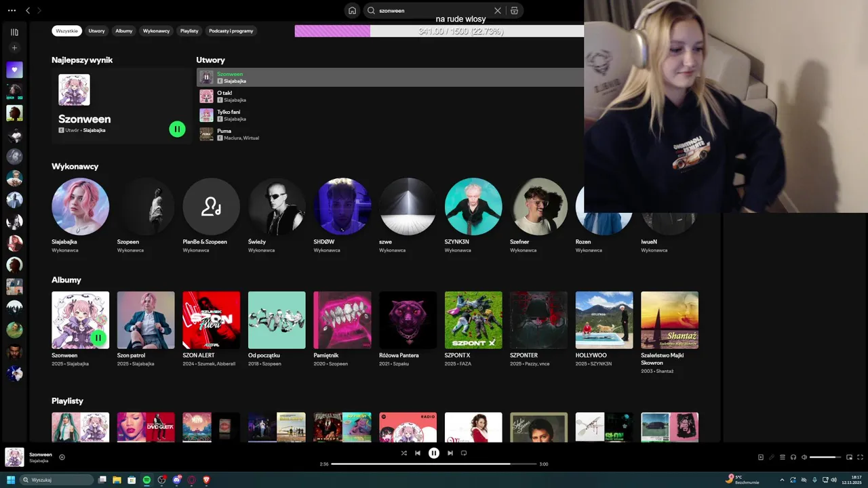Skip to next track

pos(450,453)
